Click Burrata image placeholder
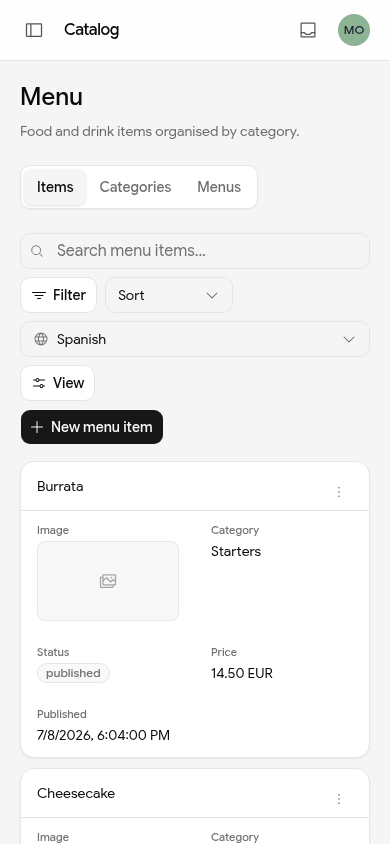 tap(108, 581)
